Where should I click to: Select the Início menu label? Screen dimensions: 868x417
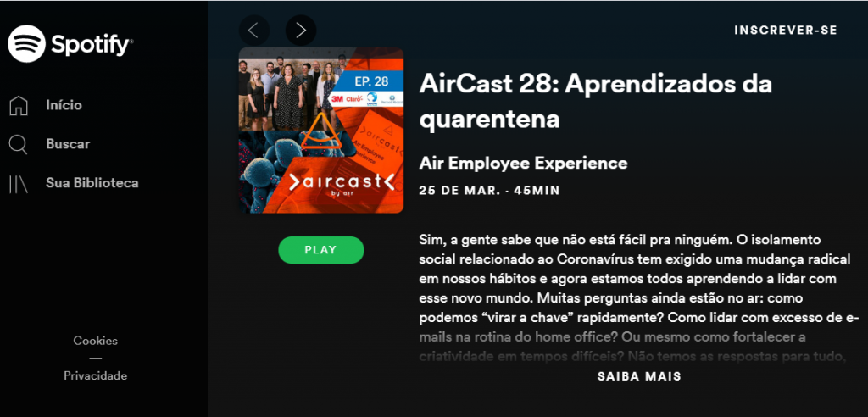(x=64, y=105)
